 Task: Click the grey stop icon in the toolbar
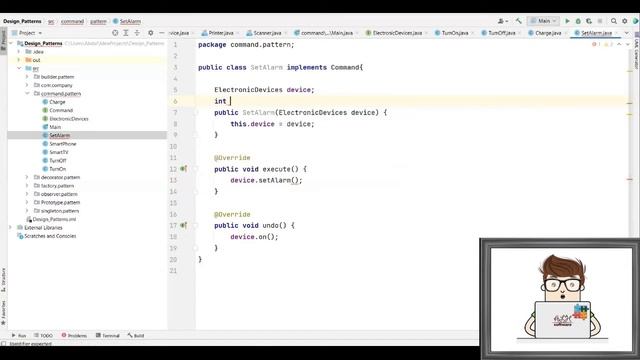click(x=600, y=21)
